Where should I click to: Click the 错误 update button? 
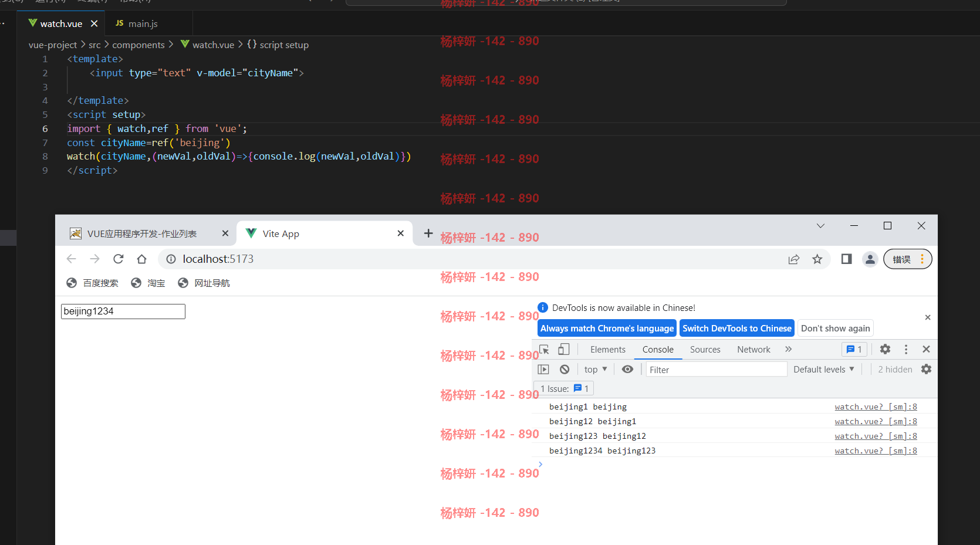coord(907,259)
